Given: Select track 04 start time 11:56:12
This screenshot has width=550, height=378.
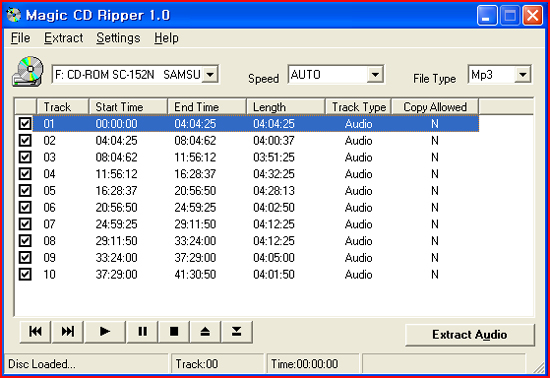Looking at the screenshot, I should point(116,174).
